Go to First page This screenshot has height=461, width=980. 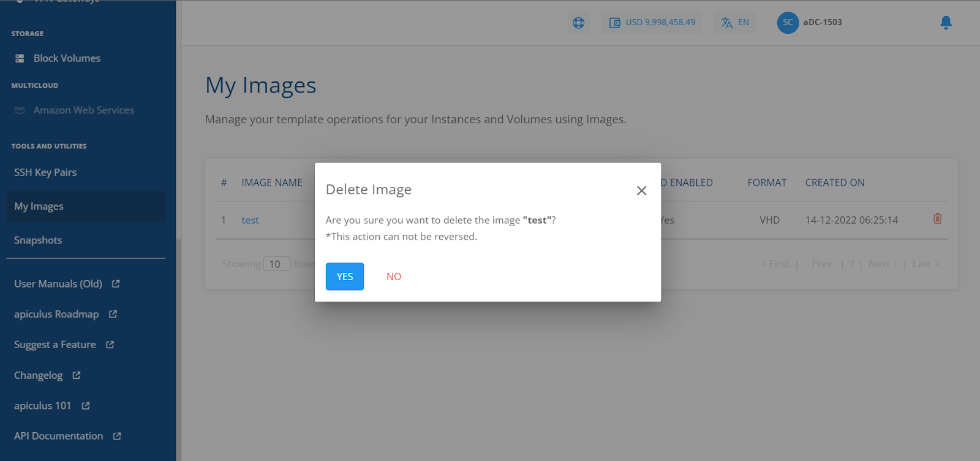click(x=775, y=264)
